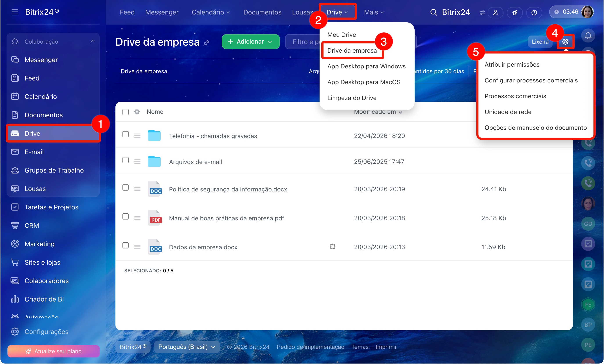Open the hamburger menu icon

pyautogui.click(x=15, y=12)
